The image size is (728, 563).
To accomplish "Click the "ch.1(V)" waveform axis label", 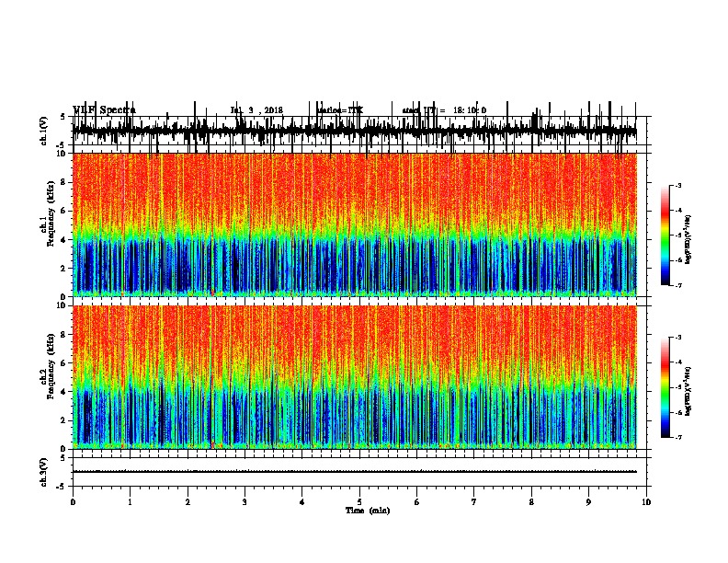I will coord(44,131).
